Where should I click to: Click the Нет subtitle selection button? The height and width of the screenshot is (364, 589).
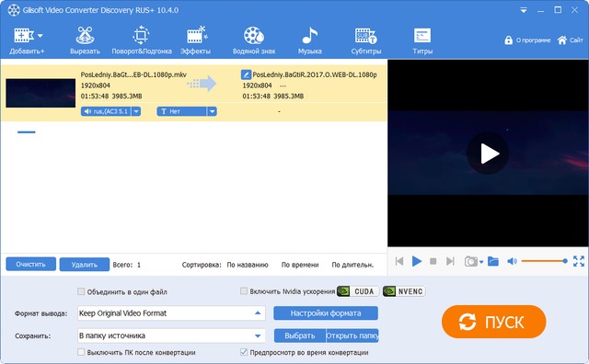182,111
